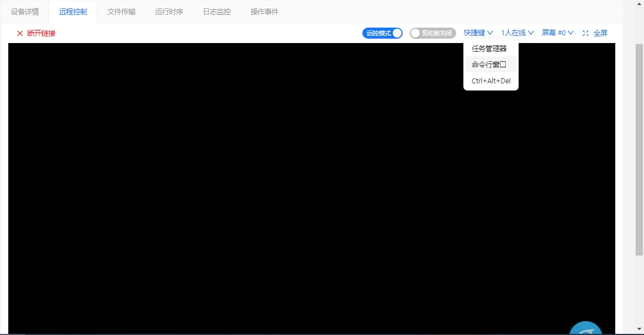The height and width of the screenshot is (335, 644).
Task: Expand the 屏幕 #0 screen selector
Action: tap(557, 33)
